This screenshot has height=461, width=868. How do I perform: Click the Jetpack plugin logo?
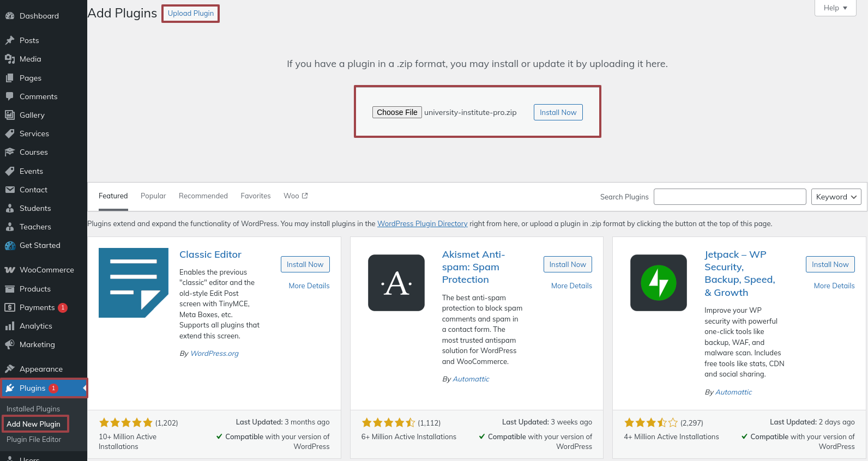[659, 283]
